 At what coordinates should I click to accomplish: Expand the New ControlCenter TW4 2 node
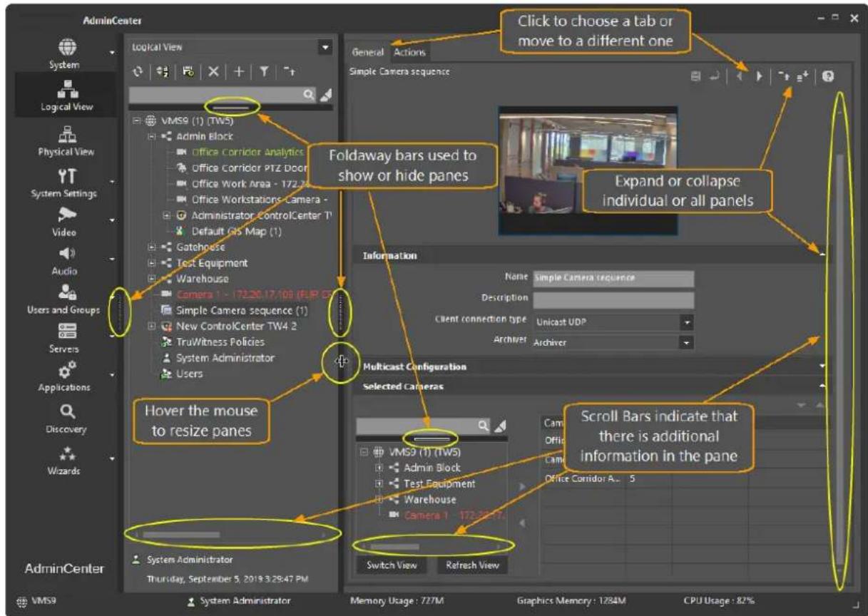point(152,326)
